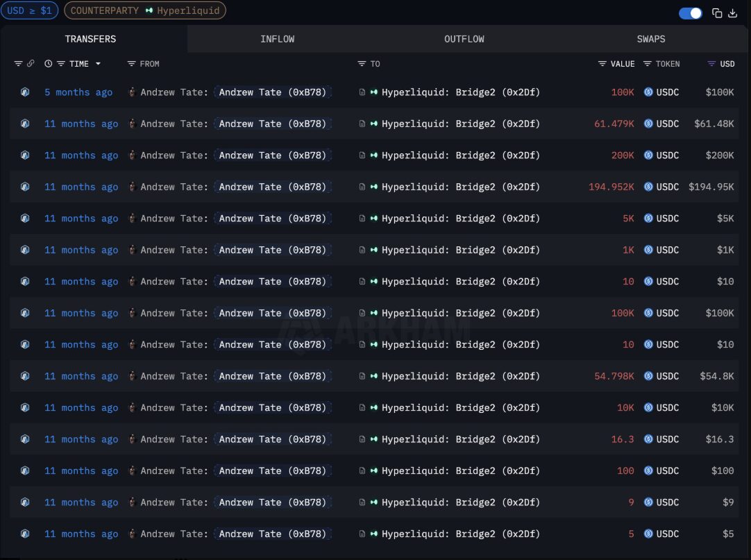Click the USDC token icon in 200K row

[x=648, y=155]
